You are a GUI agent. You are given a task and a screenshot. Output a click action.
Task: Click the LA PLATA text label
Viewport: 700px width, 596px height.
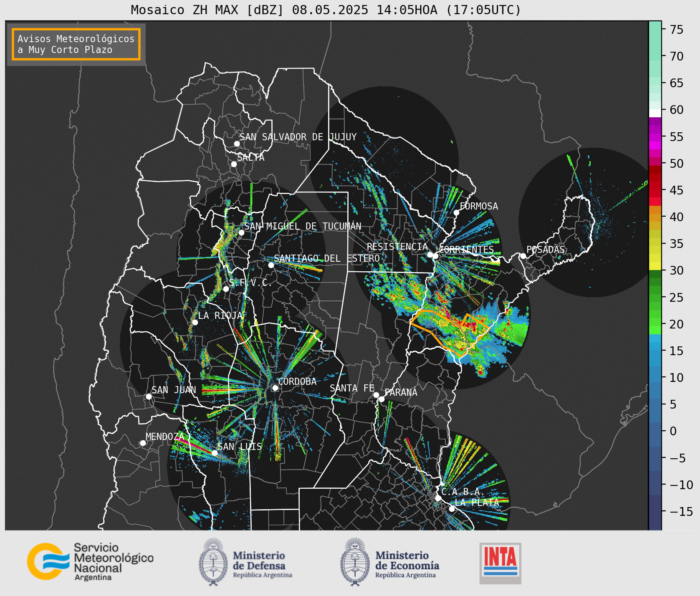477,503
